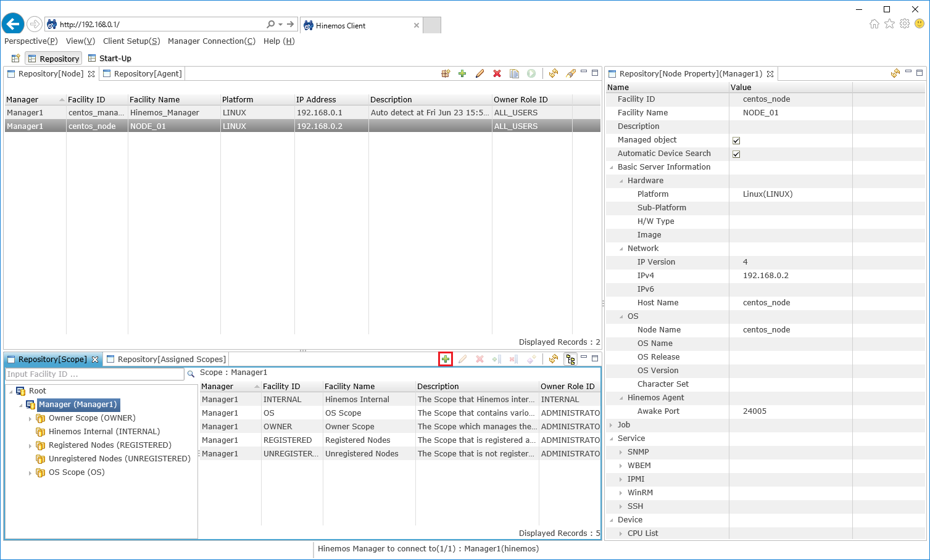Refresh the Repository[Scope] view
Image resolution: width=930 pixels, height=560 pixels.
[554, 359]
